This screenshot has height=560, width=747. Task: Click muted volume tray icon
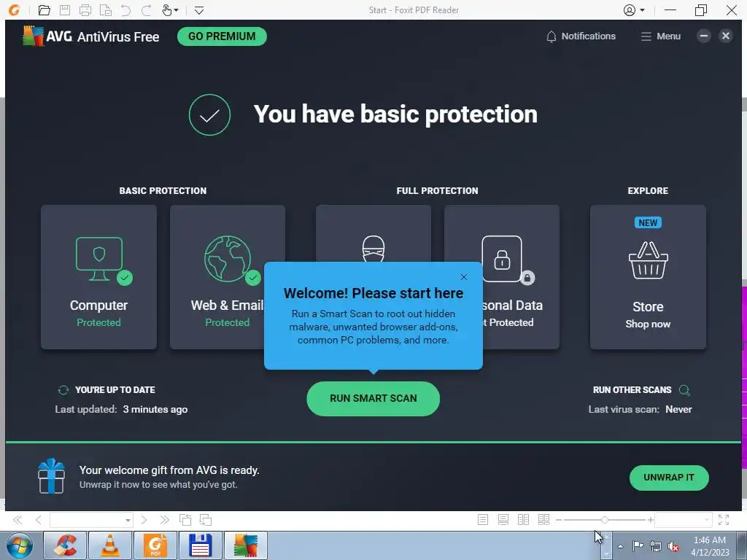(673, 546)
